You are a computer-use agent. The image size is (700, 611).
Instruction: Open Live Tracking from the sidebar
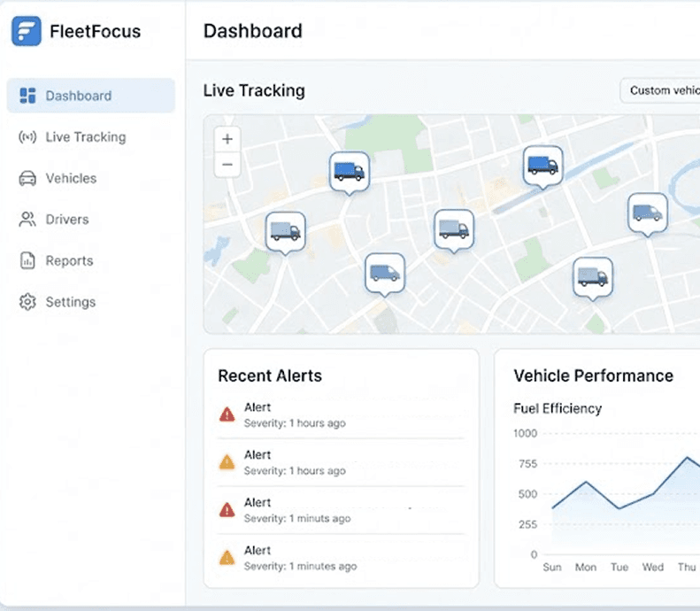(85, 137)
